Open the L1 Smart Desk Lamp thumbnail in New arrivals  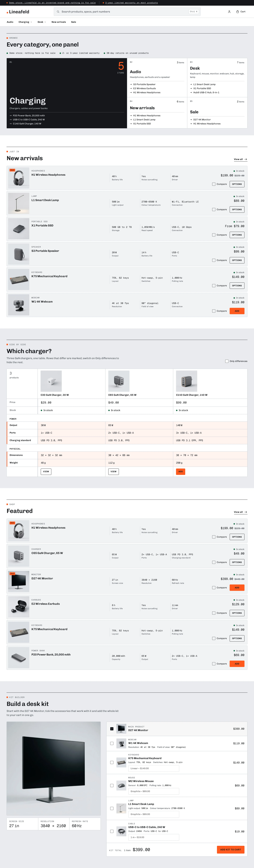point(19,204)
